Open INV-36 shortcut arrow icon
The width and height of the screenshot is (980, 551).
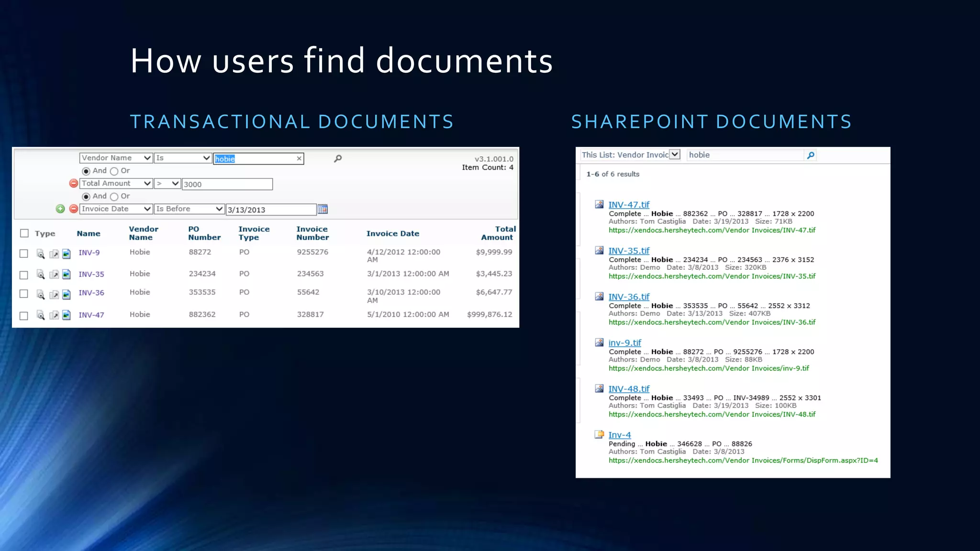54,294
